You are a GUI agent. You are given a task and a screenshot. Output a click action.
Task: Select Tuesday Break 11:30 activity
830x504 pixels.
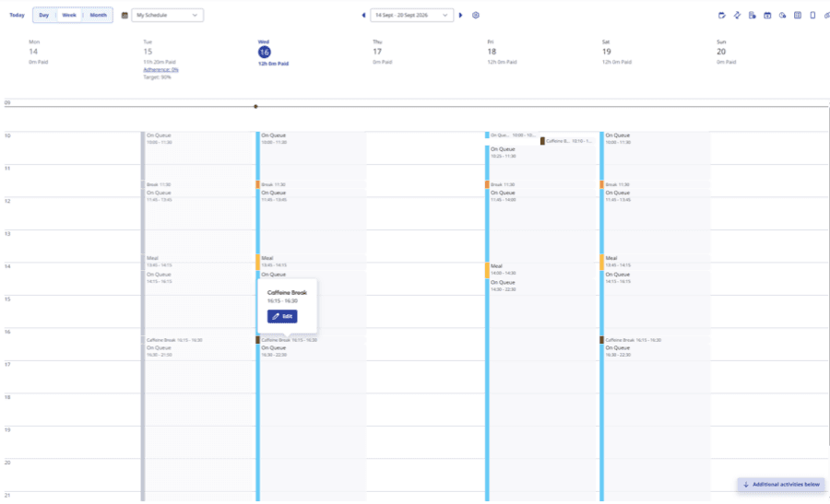198,184
